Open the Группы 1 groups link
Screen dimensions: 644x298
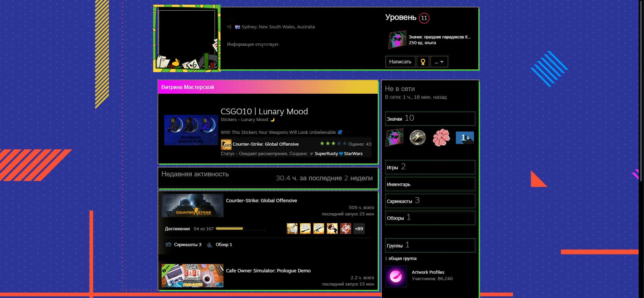(430, 245)
